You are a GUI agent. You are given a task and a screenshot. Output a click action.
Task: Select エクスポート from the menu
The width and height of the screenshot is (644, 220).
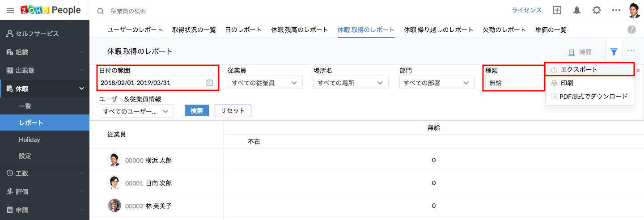coord(579,70)
